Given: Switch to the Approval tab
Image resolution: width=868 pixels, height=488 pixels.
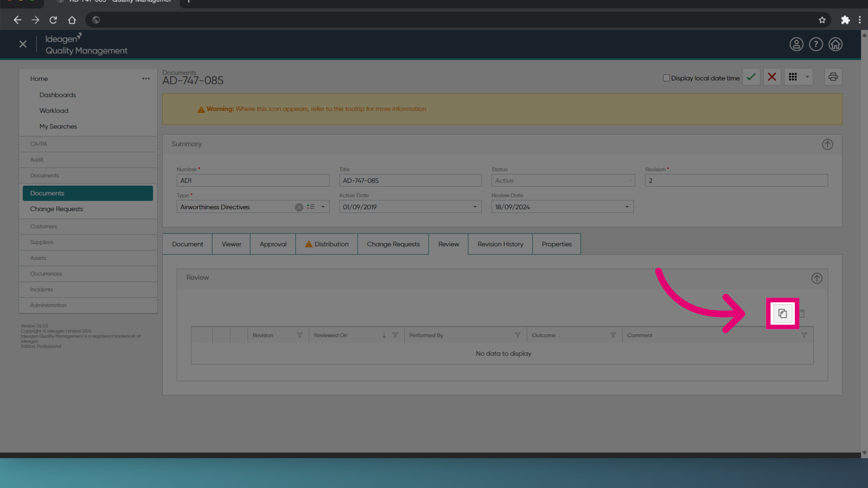Looking at the screenshot, I should [273, 244].
